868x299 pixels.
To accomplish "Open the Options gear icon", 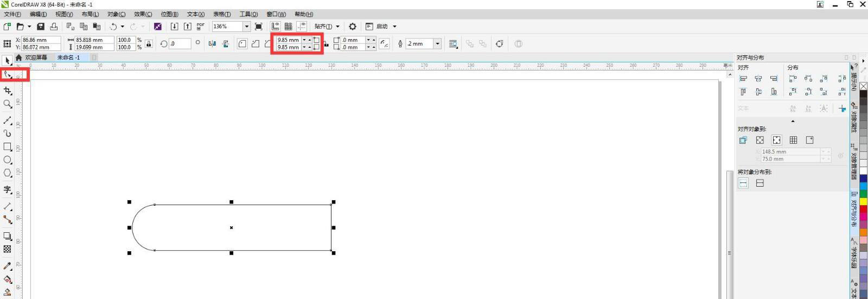I will (353, 27).
